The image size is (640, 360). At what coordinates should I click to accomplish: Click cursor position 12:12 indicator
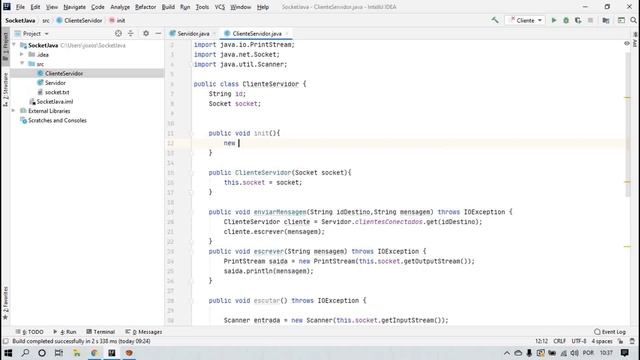(542, 341)
